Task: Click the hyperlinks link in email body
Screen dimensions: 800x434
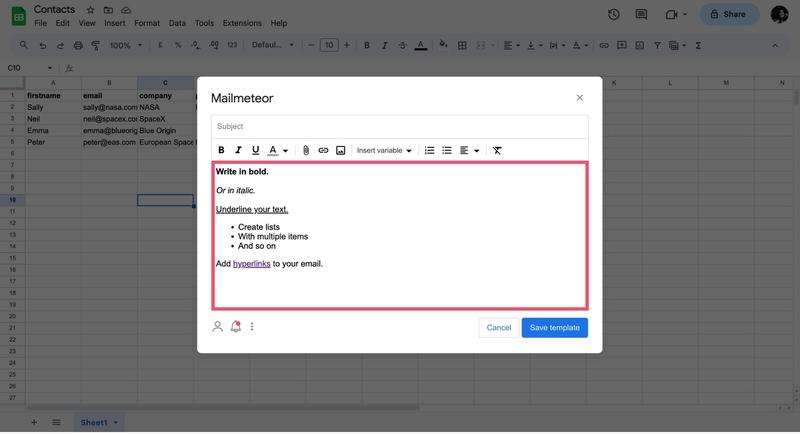Action: [x=252, y=264]
